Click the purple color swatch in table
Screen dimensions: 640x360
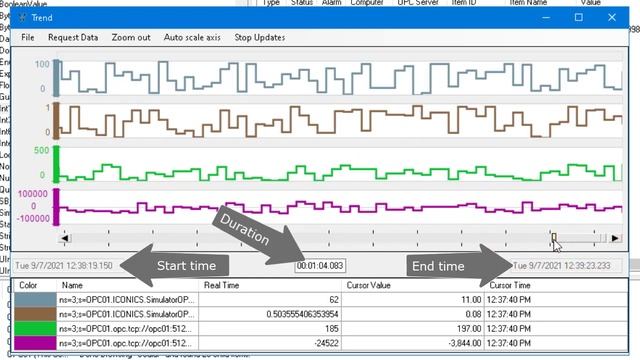[35, 343]
